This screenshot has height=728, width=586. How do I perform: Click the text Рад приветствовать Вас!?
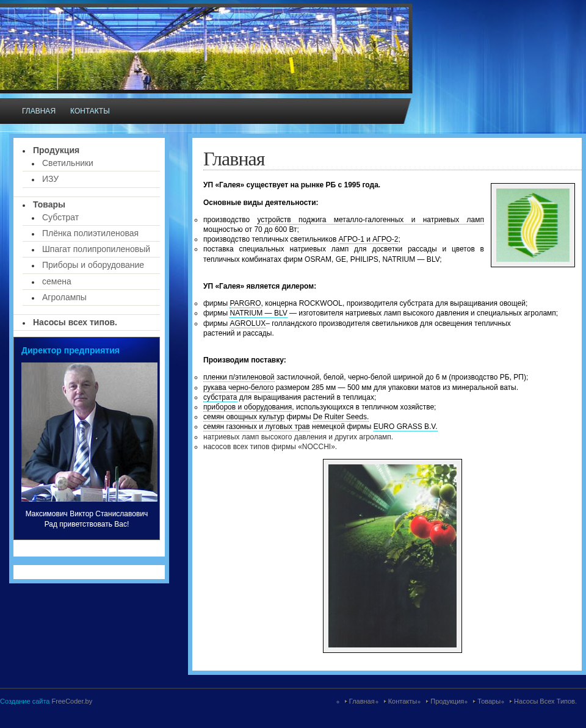pyautogui.click(x=87, y=524)
